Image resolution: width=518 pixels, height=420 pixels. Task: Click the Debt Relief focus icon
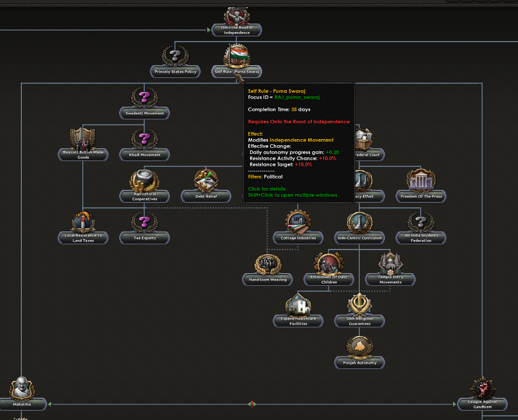click(x=206, y=180)
